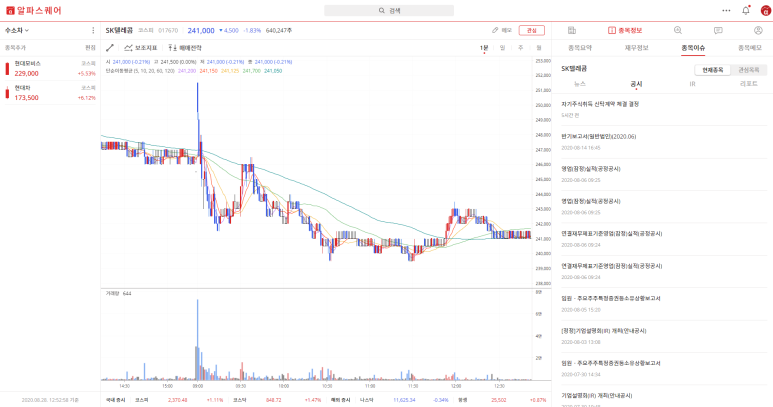Screen dimensions: 773x407
Task: Open disclosure 임원ㆍ주요주주 보고서 dated 2020-07-30
Action: (x=610, y=363)
